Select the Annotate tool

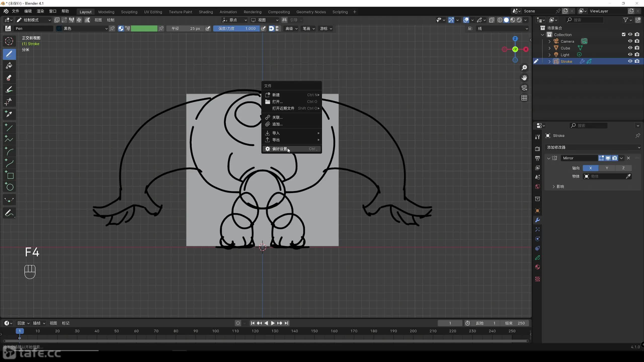coord(9,213)
